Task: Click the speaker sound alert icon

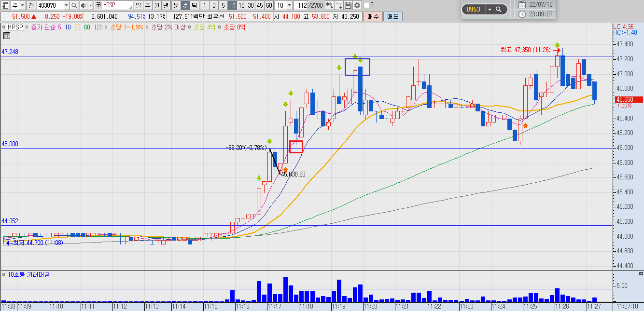Action: 84,5
